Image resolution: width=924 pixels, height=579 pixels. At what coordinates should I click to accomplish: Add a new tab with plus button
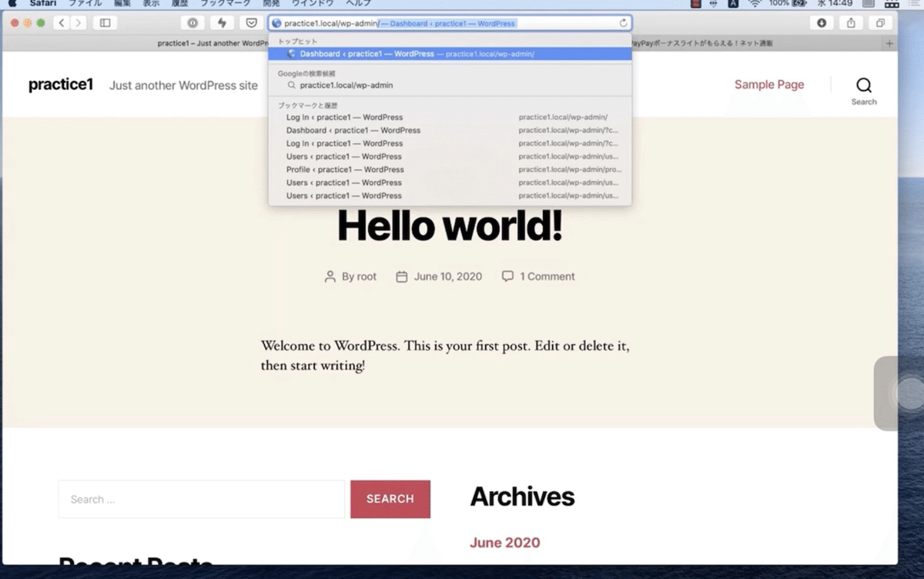click(x=890, y=44)
